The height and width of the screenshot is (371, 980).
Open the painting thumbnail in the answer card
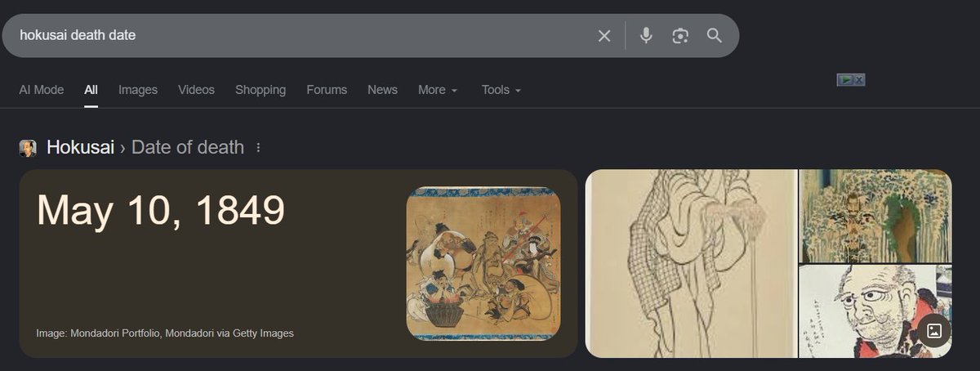[483, 263]
